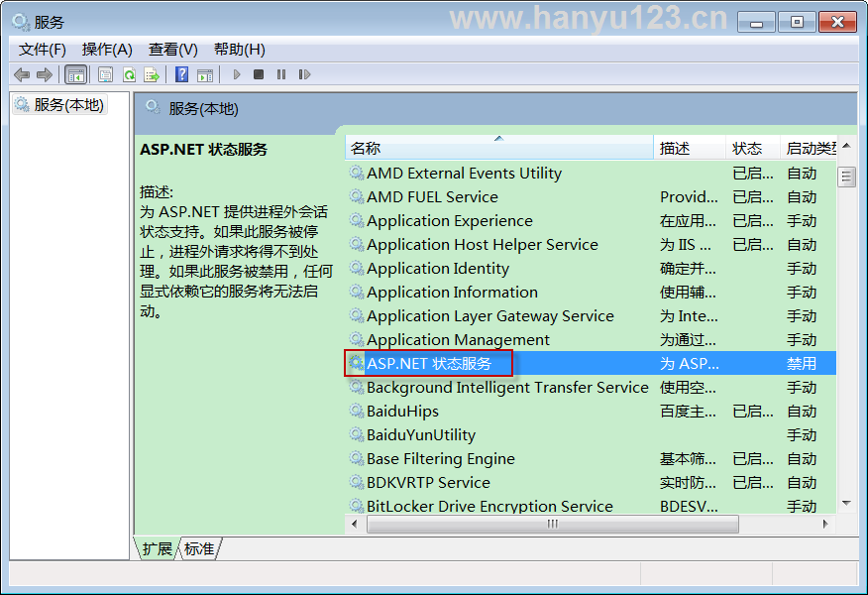Open the 查看(V) menu
Image resolution: width=868 pixels, height=595 pixels.
point(172,50)
